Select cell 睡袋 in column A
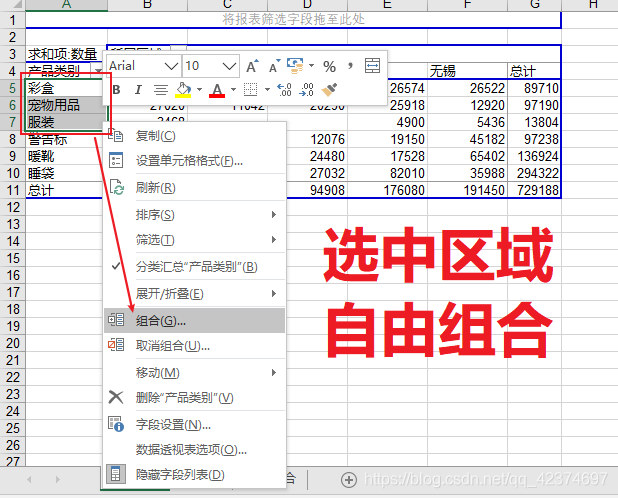 click(x=64, y=173)
